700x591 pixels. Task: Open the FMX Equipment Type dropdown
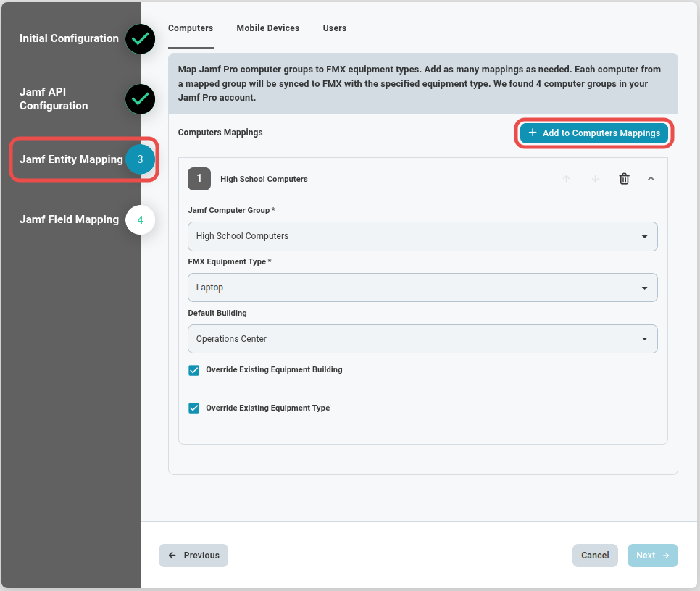click(422, 288)
